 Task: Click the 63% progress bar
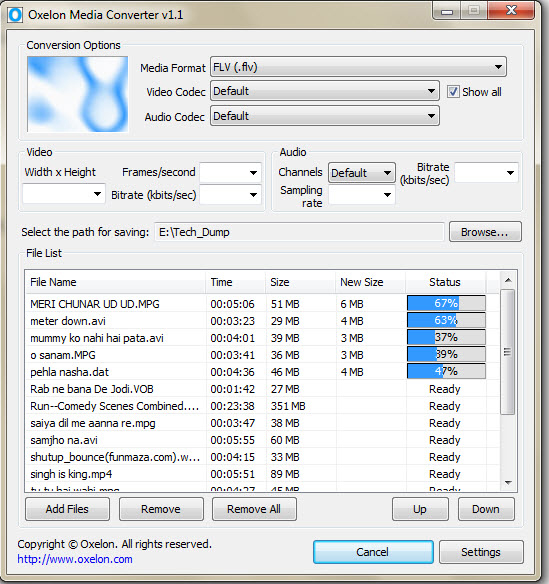click(x=446, y=320)
